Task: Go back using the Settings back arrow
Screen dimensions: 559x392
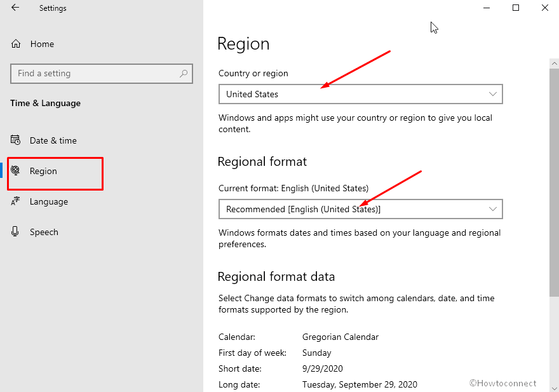Action: click(x=15, y=8)
